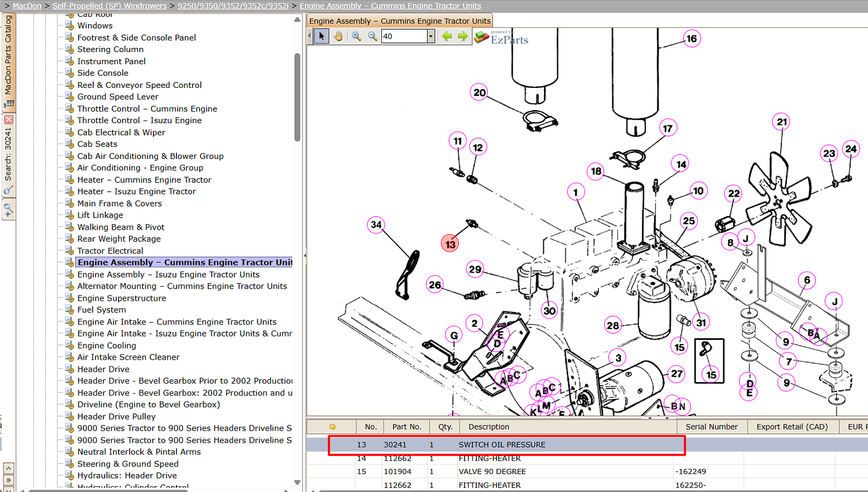Sort by Export Retail (CAD) column header

point(792,427)
